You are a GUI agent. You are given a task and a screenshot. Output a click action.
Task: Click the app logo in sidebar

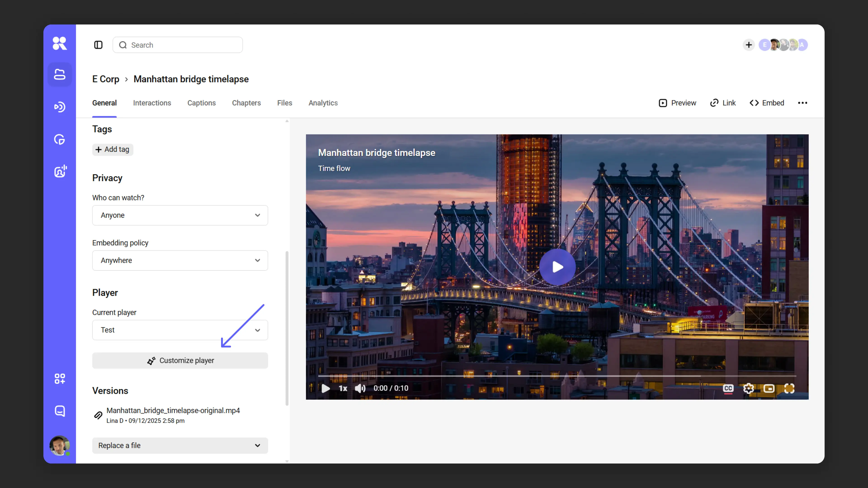(60, 43)
